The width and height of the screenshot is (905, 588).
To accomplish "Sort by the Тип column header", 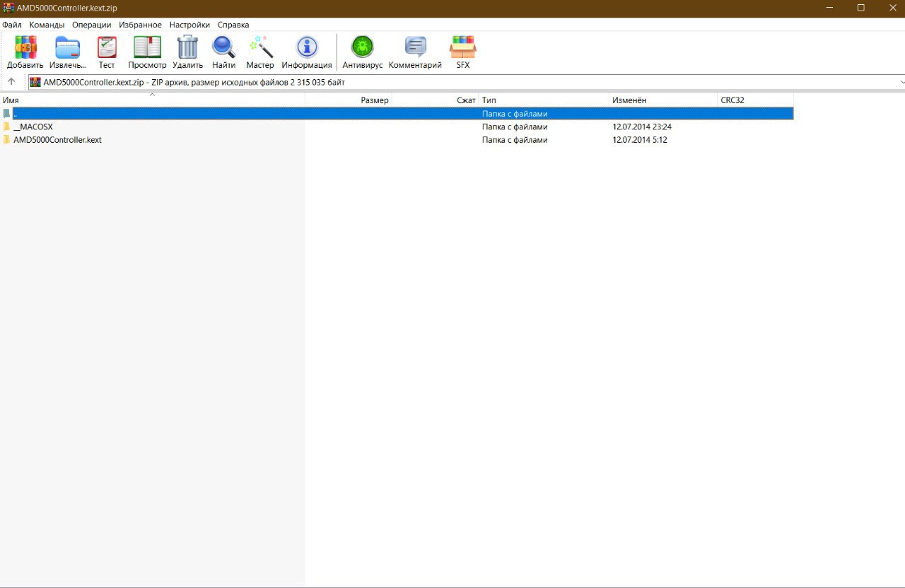I will 544,100.
